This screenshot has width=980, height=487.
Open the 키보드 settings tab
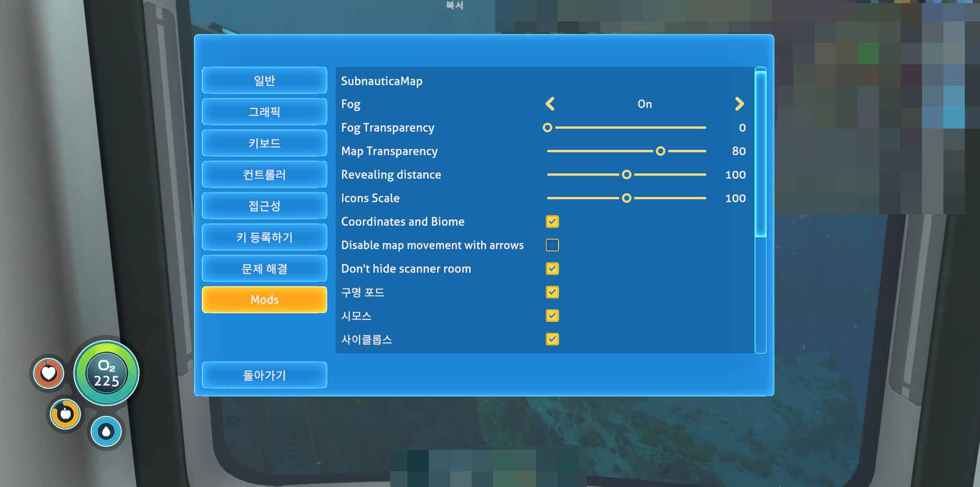pos(264,143)
